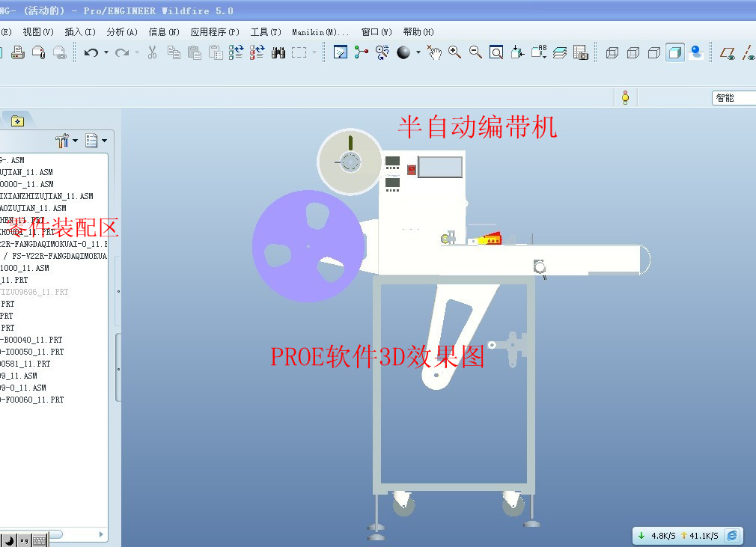Click the Redo arrow icon
Viewport: 756px width, 547px height.
click(122, 52)
